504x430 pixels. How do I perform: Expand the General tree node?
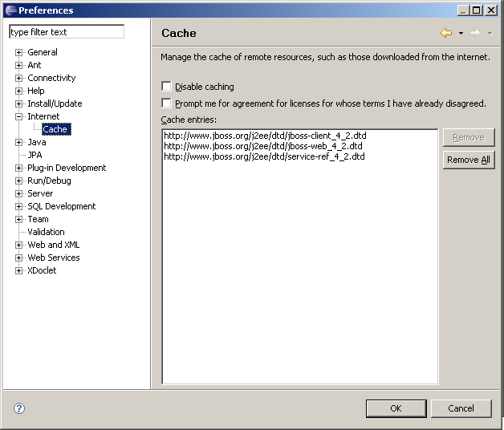click(x=18, y=52)
